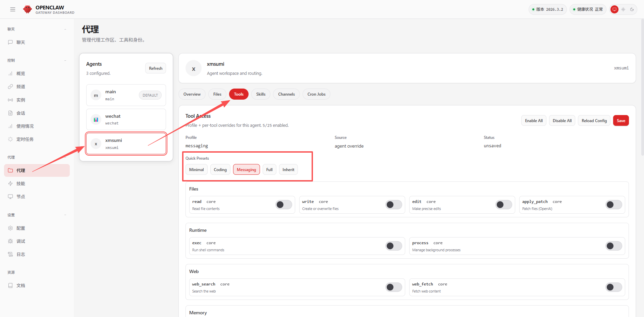Switch to dark theme moon icon
The image size is (644, 317).
(632, 9)
